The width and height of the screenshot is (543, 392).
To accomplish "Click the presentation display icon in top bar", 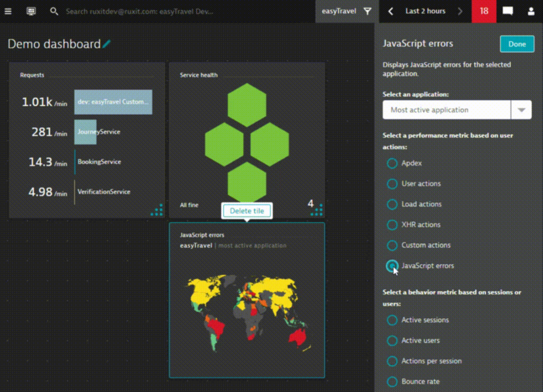I will pos(31,12).
